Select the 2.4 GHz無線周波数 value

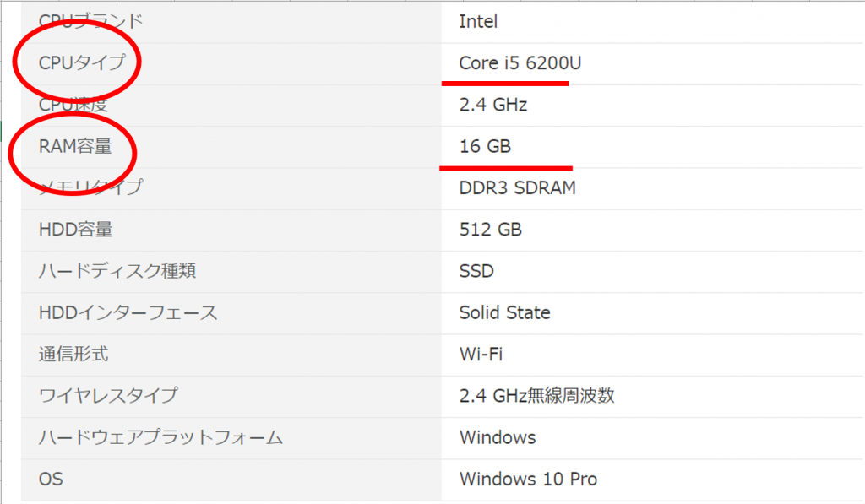536,395
